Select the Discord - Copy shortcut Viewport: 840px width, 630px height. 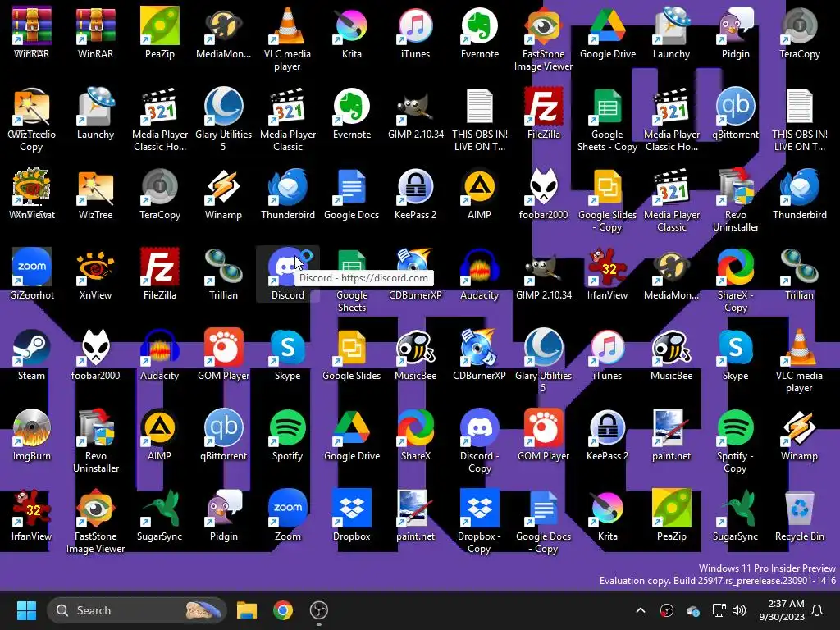coord(479,441)
